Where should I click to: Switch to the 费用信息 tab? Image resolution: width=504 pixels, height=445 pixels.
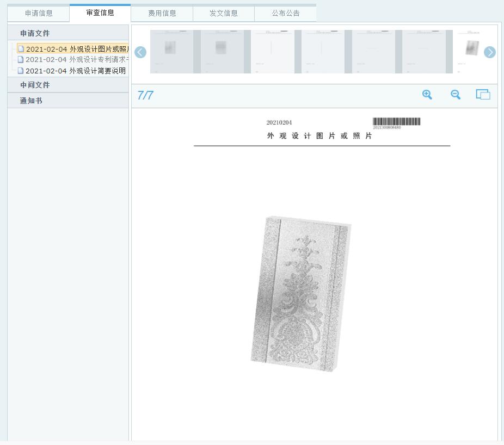[162, 14]
